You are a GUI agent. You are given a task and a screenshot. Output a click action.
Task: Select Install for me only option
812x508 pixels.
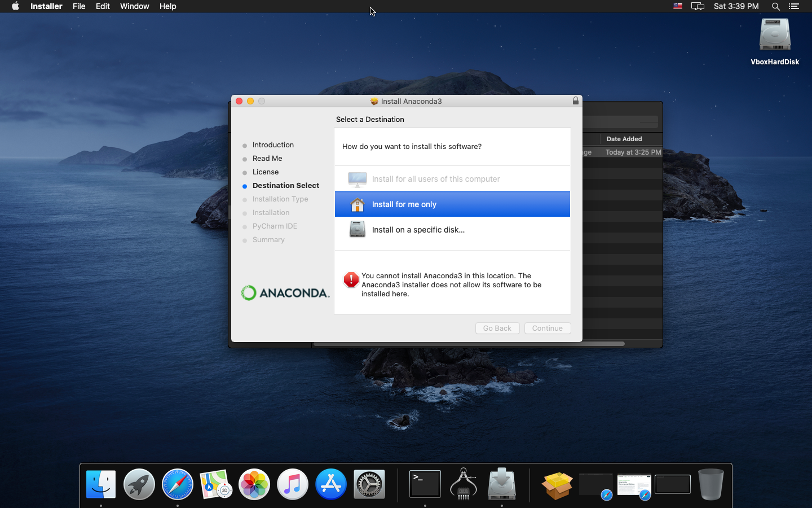(452, 204)
